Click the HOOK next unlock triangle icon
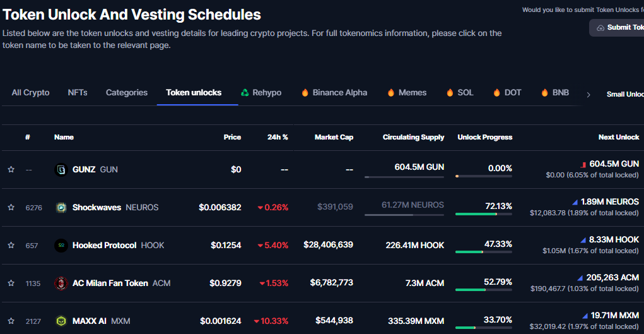Screen dimensions: 644x334 (x=583, y=240)
